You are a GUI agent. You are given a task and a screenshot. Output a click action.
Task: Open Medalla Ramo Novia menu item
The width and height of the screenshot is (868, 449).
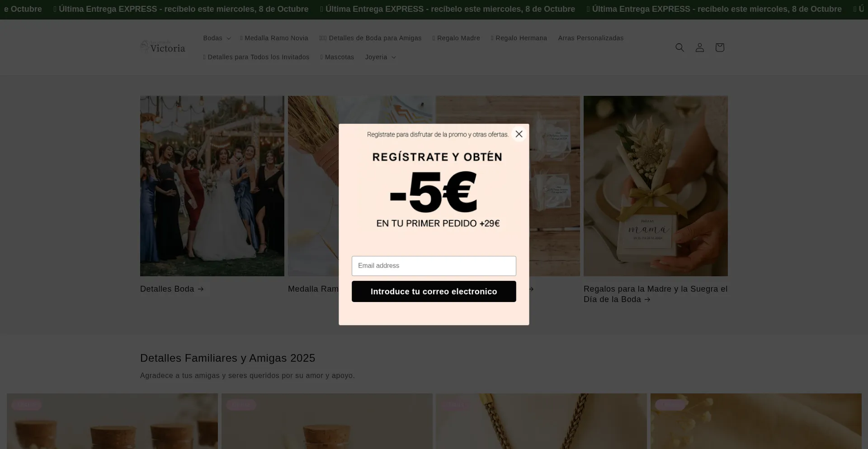click(274, 38)
